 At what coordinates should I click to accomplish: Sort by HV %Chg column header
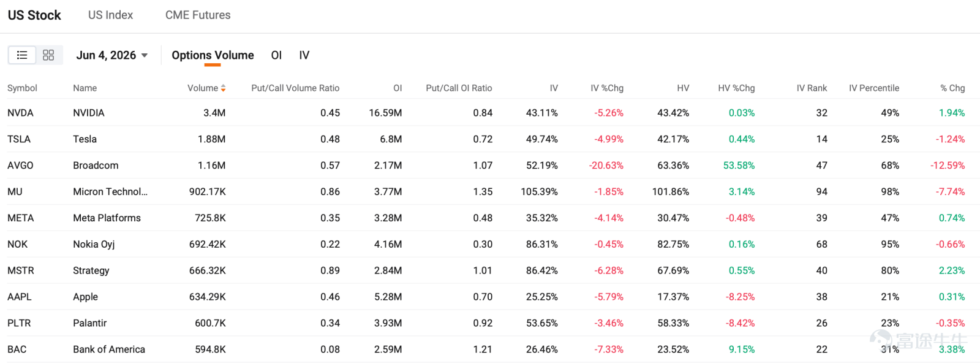736,88
